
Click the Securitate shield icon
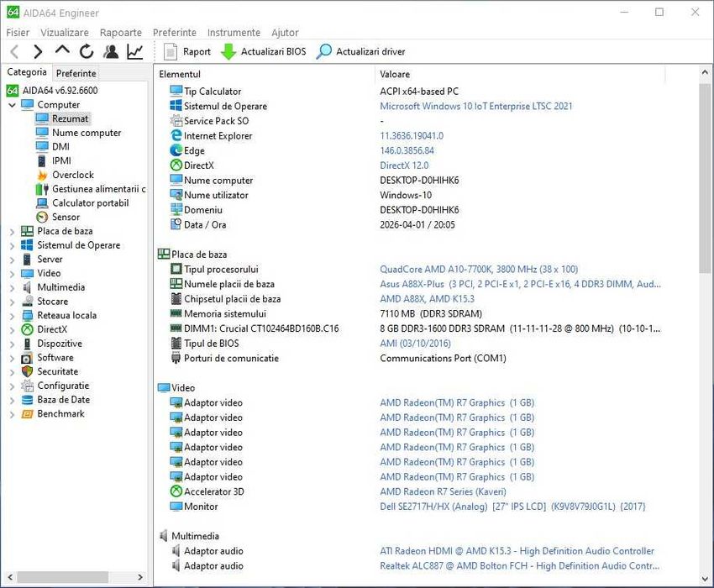point(28,371)
